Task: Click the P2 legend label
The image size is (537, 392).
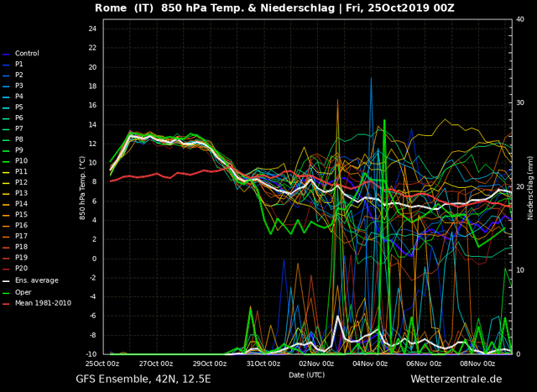Action: point(19,75)
